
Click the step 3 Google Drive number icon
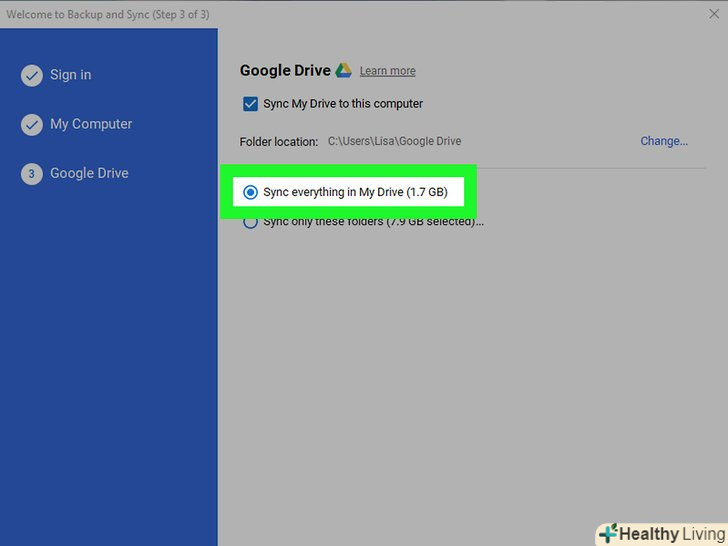pos(32,174)
